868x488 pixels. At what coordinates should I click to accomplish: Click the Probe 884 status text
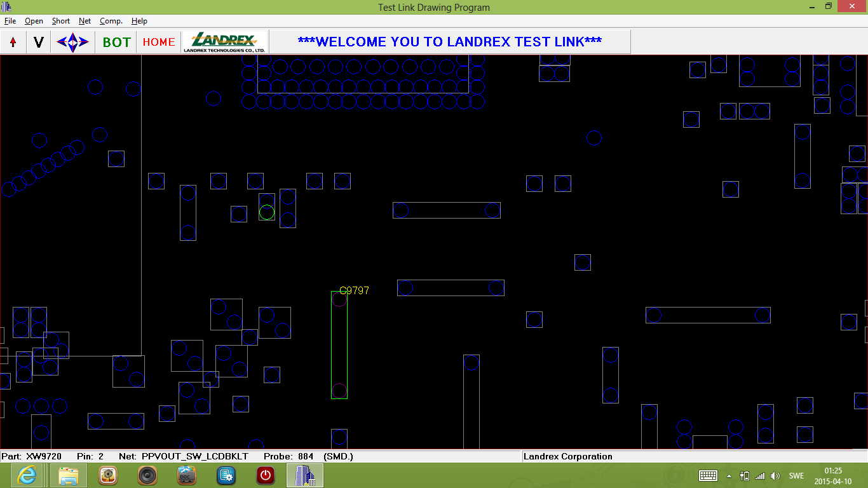[287, 456]
